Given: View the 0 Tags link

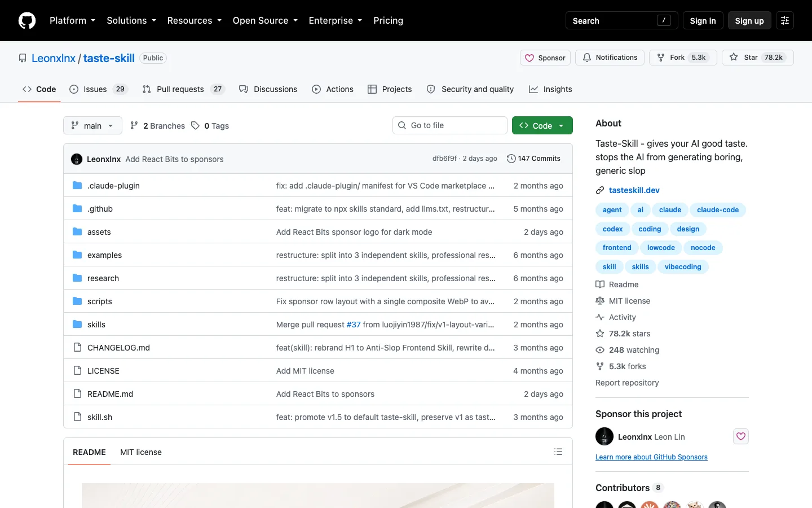Looking at the screenshot, I should (x=210, y=126).
